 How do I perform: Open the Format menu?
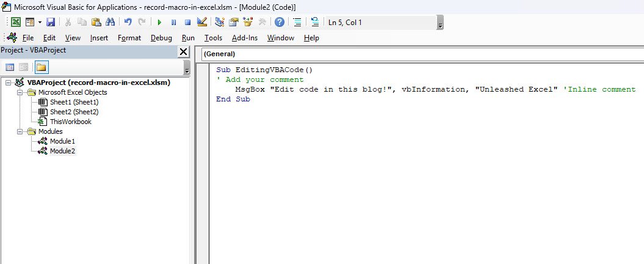pyautogui.click(x=129, y=38)
